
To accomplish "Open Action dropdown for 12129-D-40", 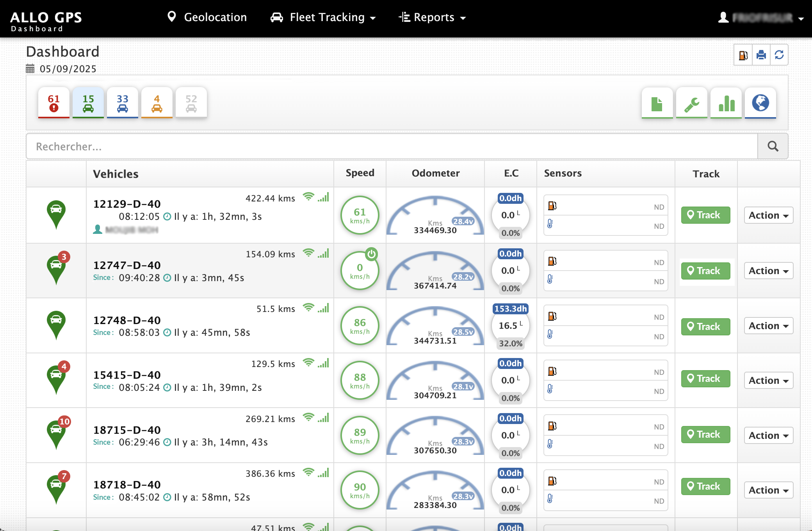I will 768,215.
